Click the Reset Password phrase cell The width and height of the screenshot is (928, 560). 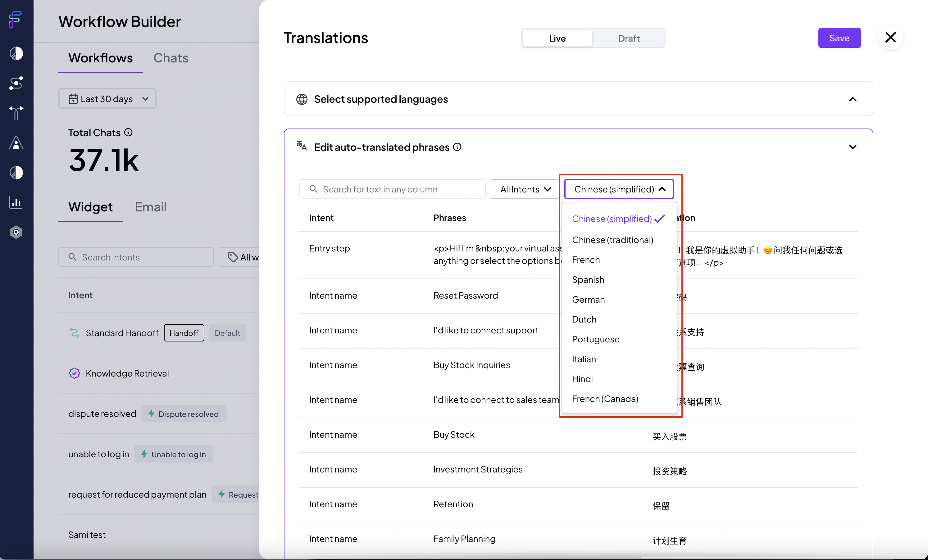click(x=466, y=296)
